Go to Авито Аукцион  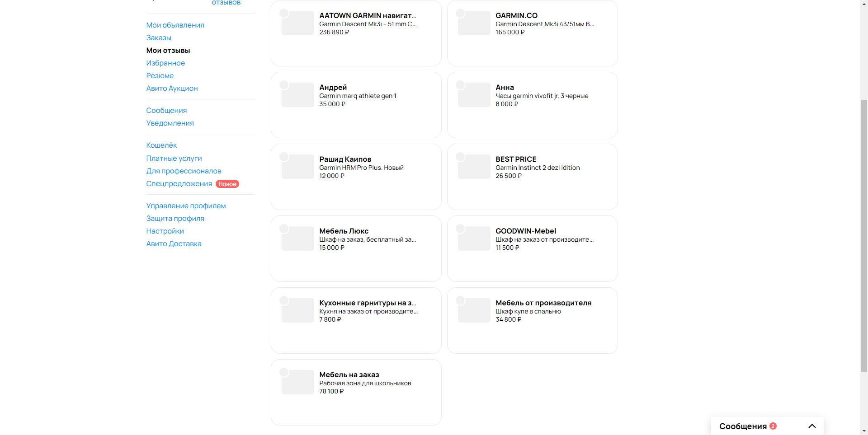coord(172,89)
